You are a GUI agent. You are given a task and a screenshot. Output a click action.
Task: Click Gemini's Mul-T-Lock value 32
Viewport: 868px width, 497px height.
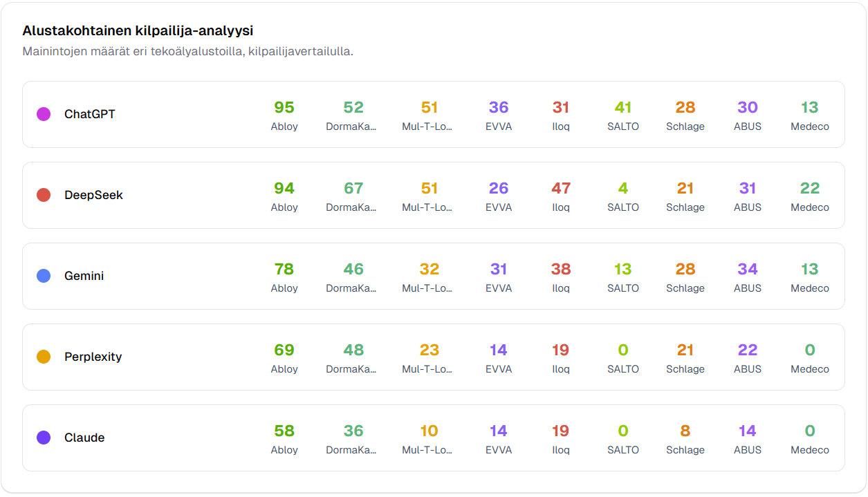coord(430,269)
